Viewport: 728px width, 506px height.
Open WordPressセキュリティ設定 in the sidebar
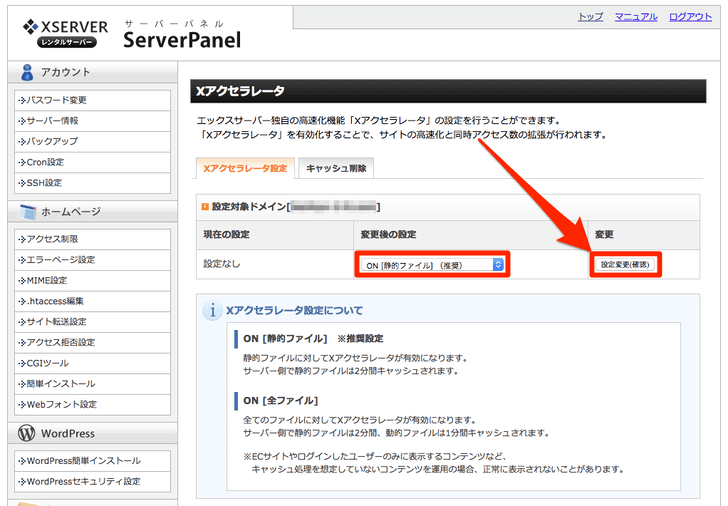point(92,481)
